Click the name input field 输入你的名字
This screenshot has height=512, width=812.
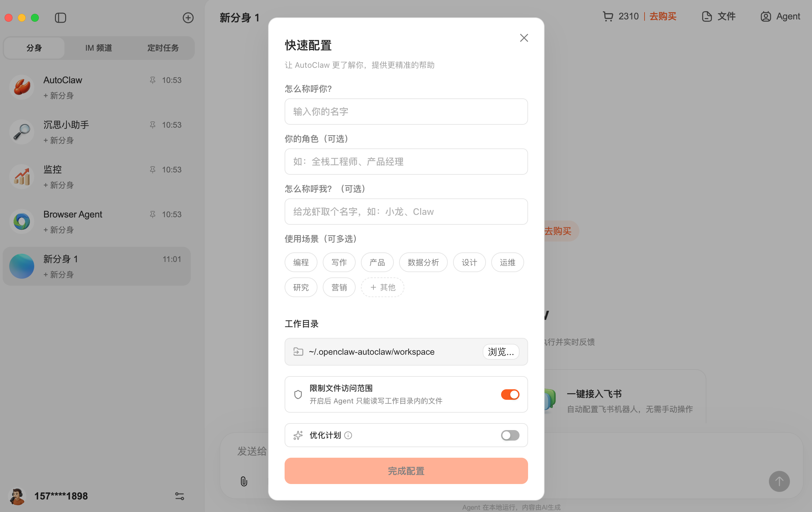(406, 112)
